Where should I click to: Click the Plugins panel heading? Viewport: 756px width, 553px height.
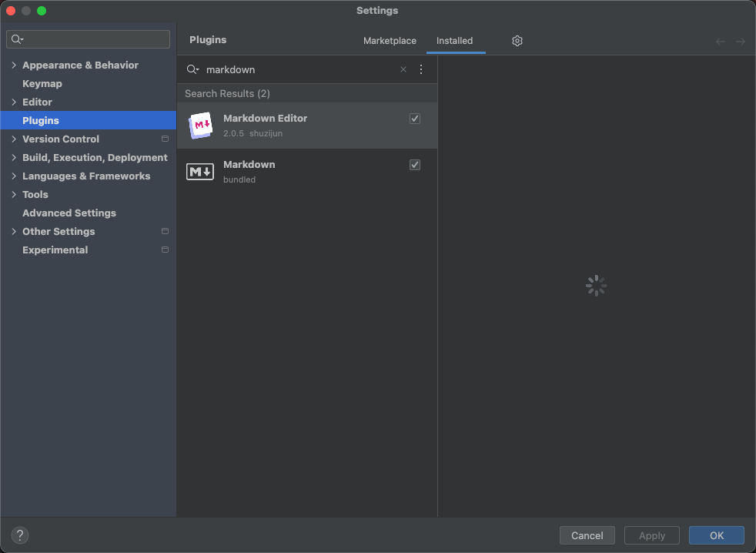tap(208, 40)
